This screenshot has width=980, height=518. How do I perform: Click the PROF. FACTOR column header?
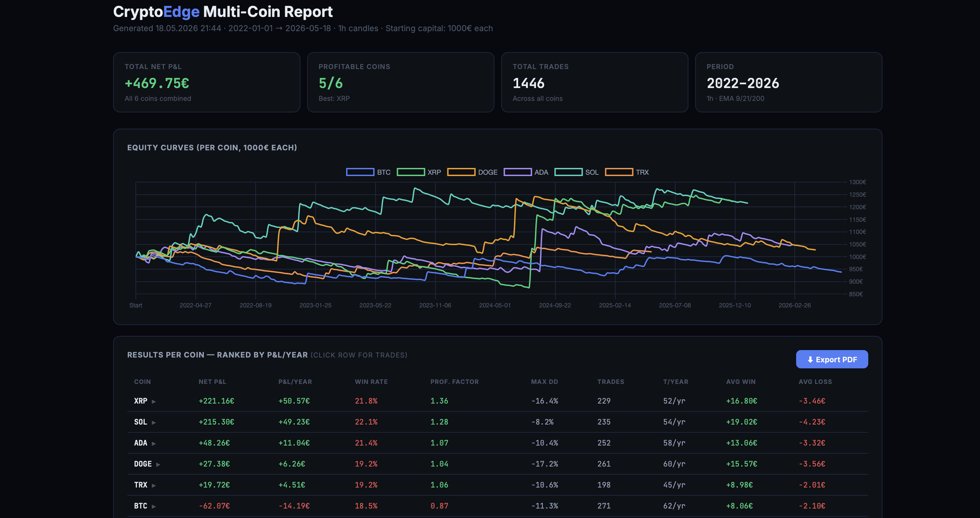pyautogui.click(x=454, y=382)
